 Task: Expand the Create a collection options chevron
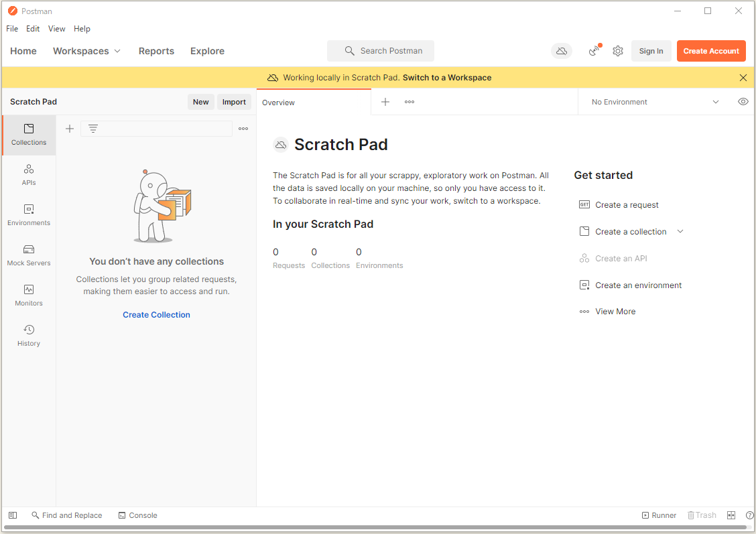pyautogui.click(x=680, y=231)
